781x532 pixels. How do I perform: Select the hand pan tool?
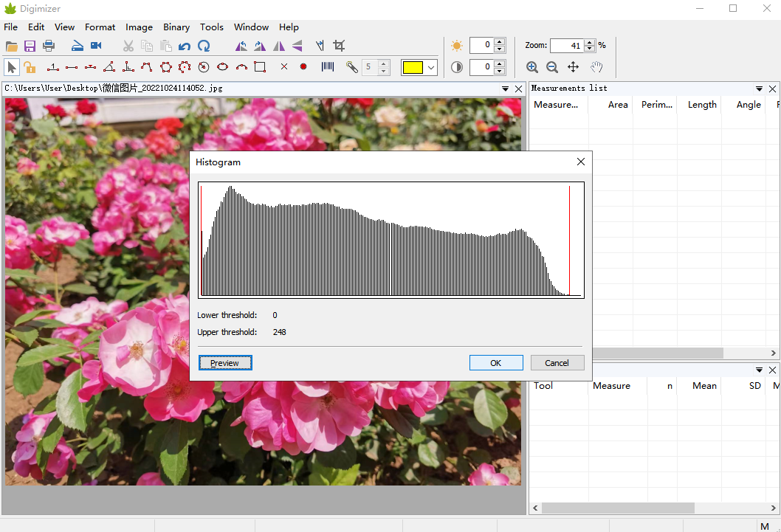596,66
